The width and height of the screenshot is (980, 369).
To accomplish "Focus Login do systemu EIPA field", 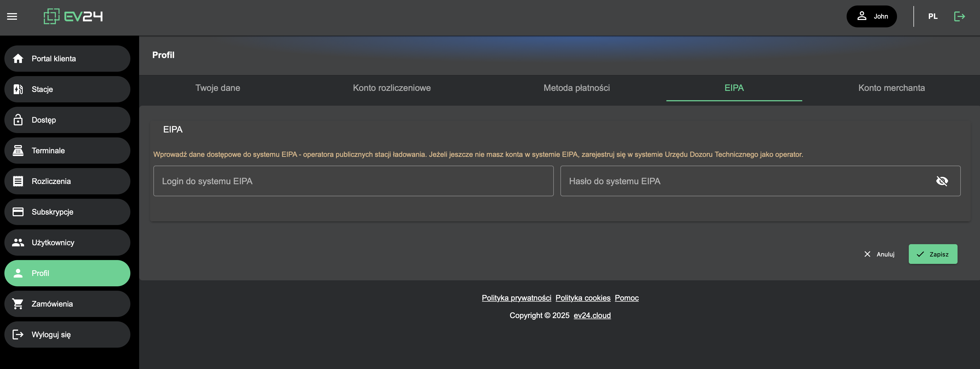I will (x=353, y=181).
